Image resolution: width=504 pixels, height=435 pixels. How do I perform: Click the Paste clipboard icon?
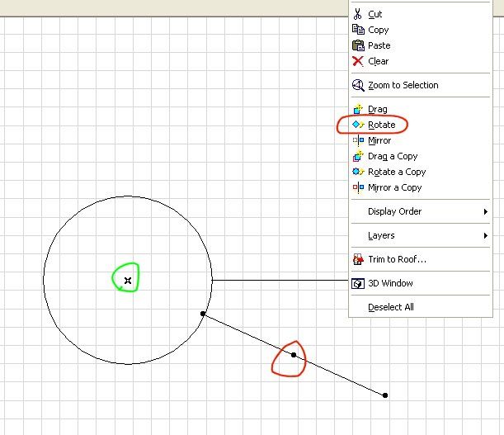(x=358, y=45)
